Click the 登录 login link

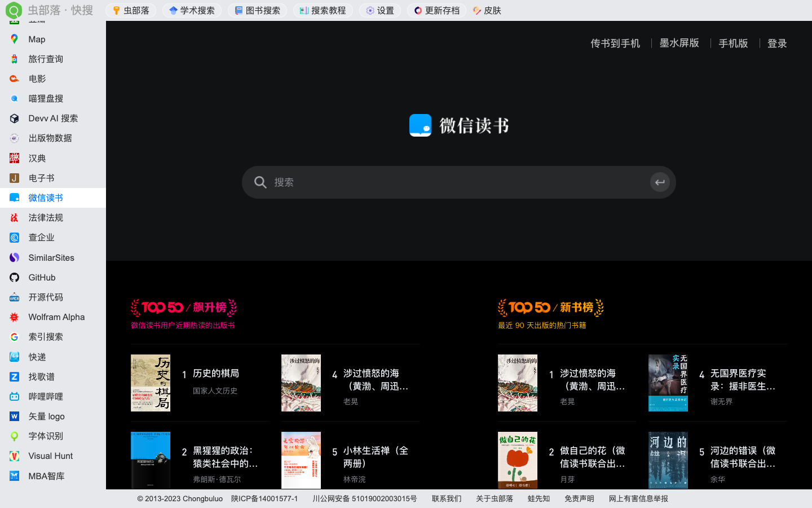[776, 43]
